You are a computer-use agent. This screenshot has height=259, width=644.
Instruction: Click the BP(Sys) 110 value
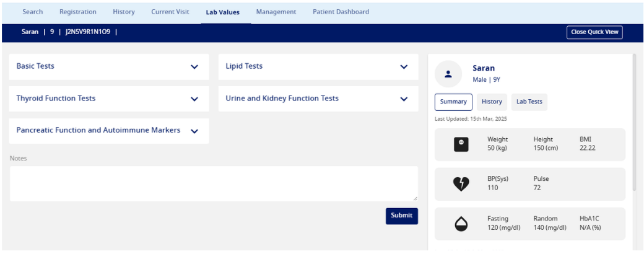[x=498, y=183]
